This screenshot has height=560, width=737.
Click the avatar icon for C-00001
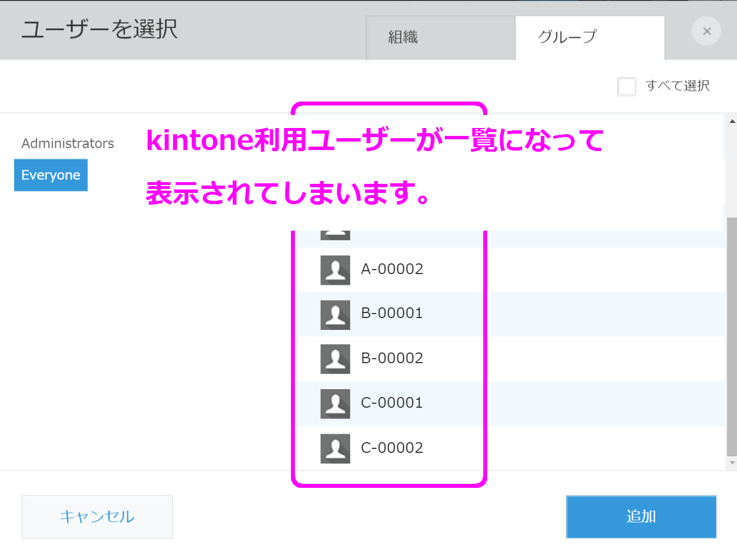click(336, 404)
